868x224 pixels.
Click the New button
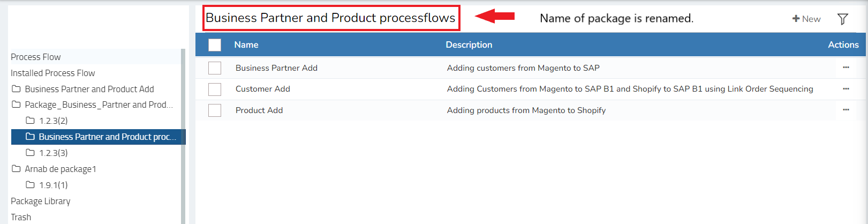point(806,19)
